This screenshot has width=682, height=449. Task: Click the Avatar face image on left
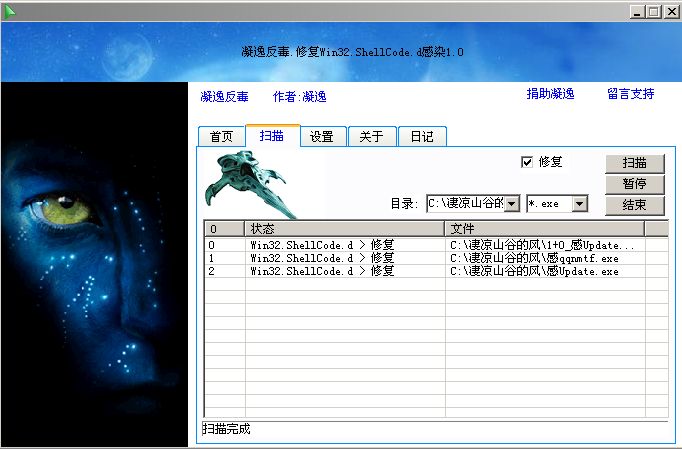coord(94,264)
